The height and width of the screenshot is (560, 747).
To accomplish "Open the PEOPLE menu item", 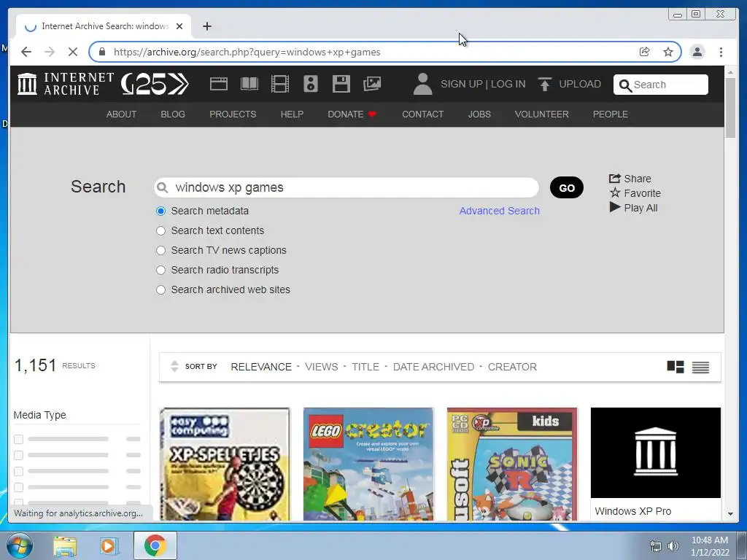I will point(611,114).
